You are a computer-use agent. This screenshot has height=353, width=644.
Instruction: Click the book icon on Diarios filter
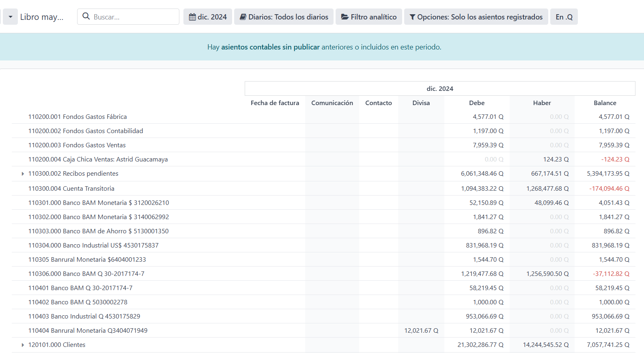[x=243, y=17]
